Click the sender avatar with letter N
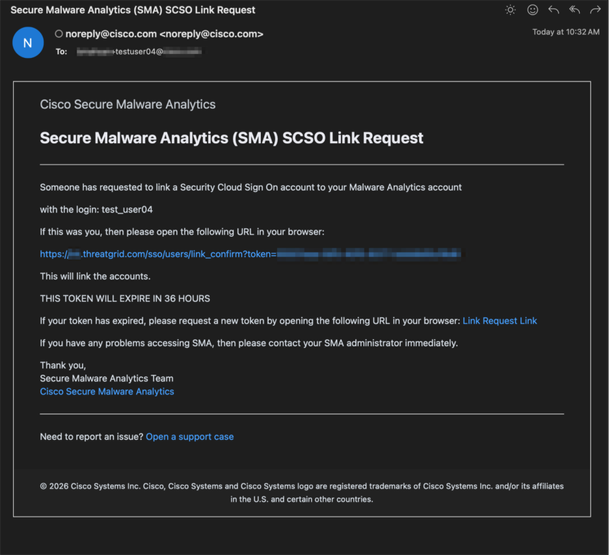 pos(27,42)
